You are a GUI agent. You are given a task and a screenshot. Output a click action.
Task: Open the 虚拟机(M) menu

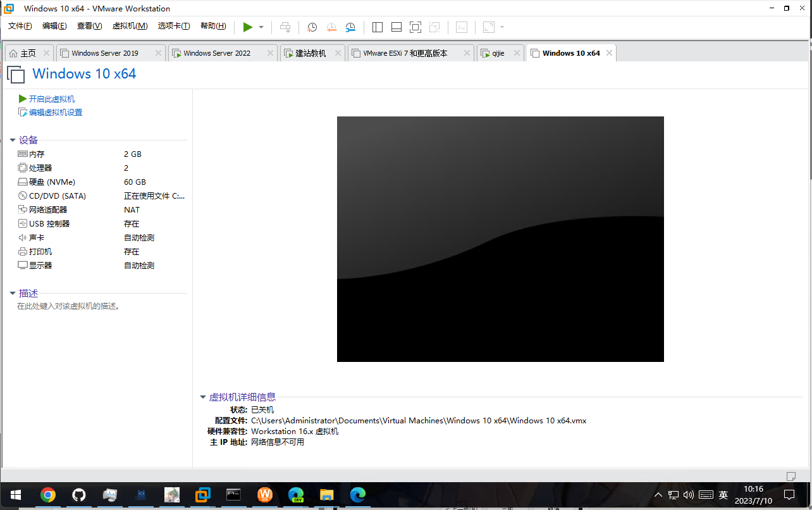click(130, 26)
